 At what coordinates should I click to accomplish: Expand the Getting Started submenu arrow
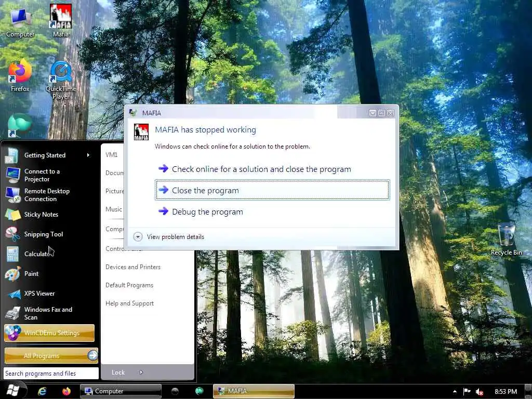point(88,155)
